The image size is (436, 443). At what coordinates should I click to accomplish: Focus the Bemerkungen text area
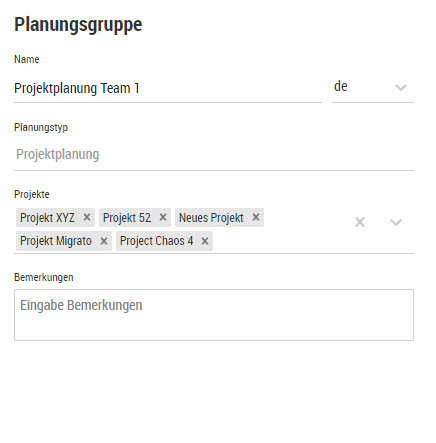pyautogui.click(x=214, y=315)
